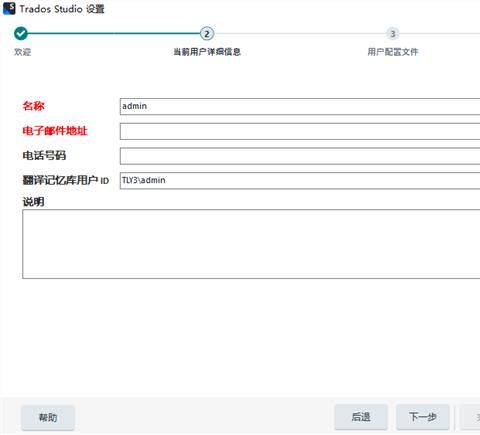This screenshot has height=435, width=480.
Task: Click the 欢迎 step label
Action: click(x=23, y=52)
